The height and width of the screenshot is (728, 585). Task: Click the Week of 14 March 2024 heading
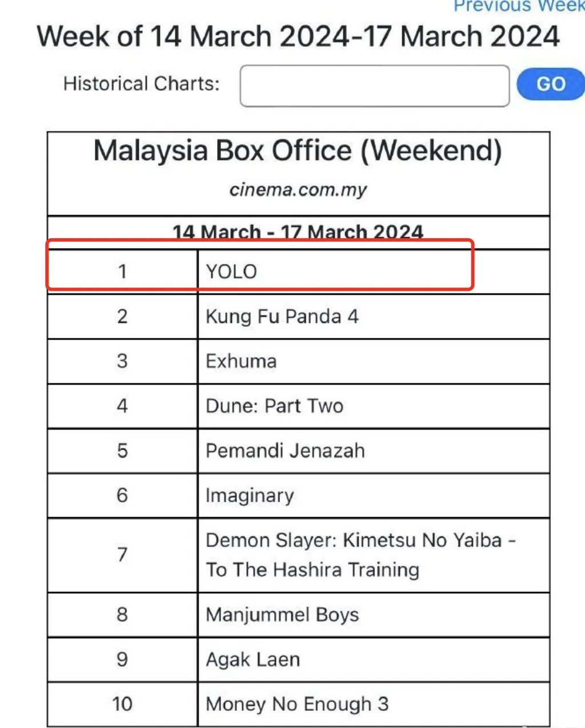point(298,37)
